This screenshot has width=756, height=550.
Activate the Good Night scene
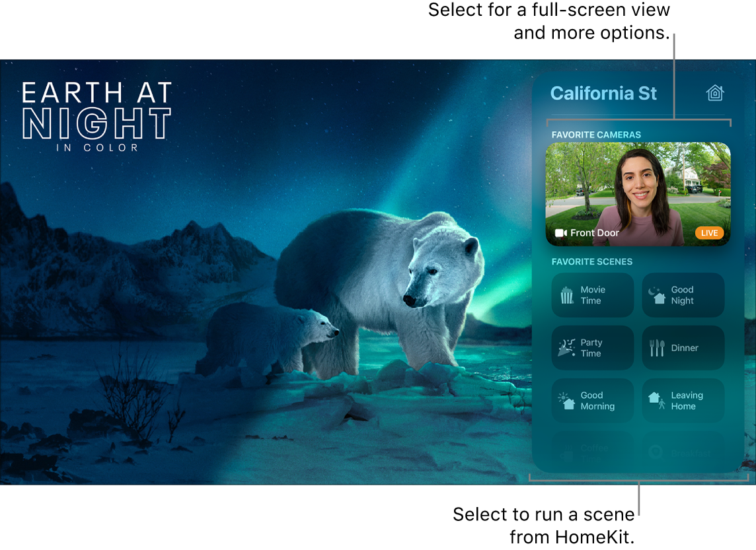[683, 294]
